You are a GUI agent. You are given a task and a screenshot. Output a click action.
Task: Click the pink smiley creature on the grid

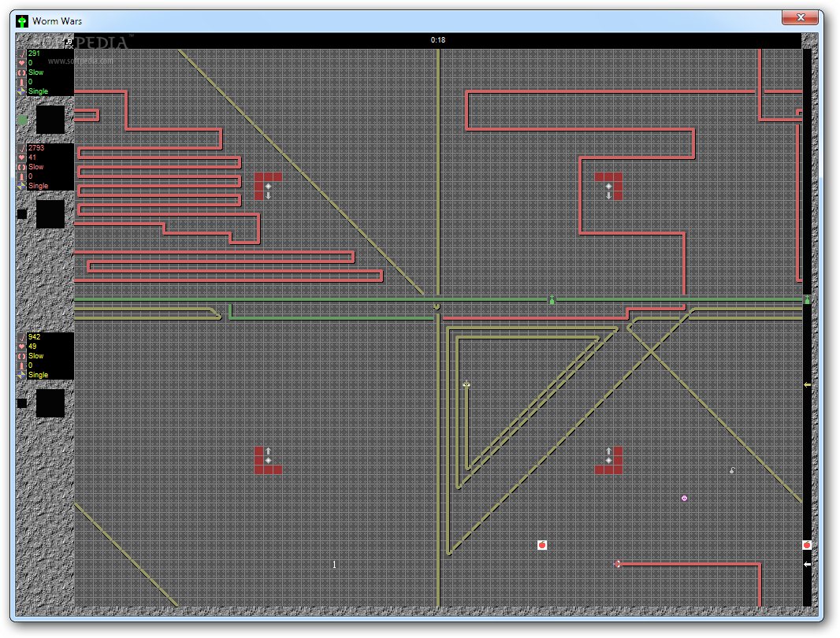coord(684,498)
